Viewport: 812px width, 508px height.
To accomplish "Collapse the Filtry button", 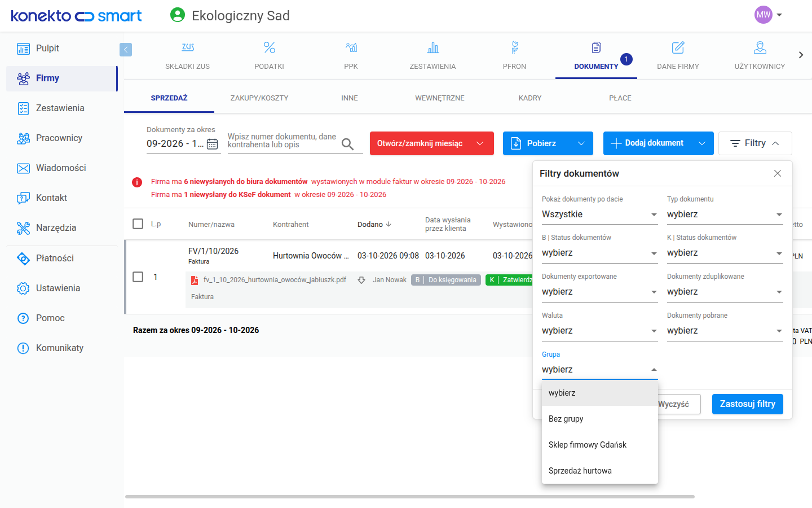I will [x=755, y=143].
